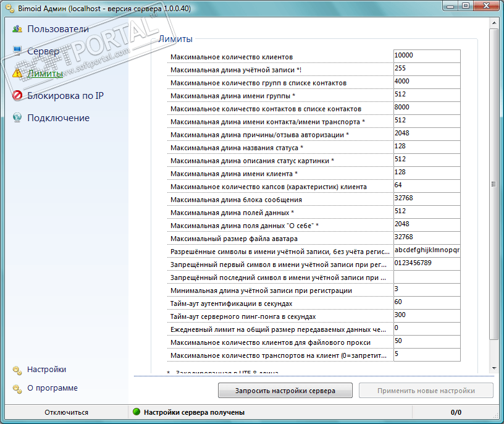Click the green status indicator icon
Screen dimensions: 504x424
(x=136, y=412)
